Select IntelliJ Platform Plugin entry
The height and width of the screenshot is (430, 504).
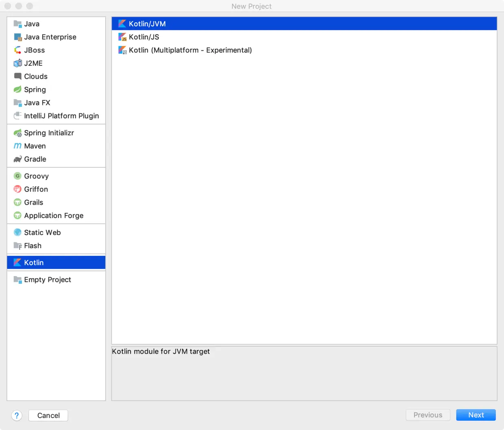[x=56, y=116]
